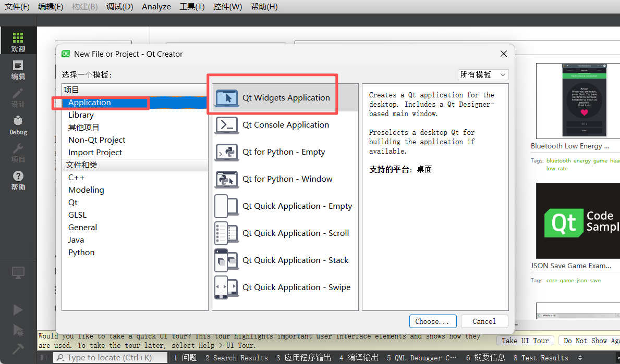Viewport: 620px width, 364px height.
Task: Click the kit selector monitor icon
Action: click(x=18, y=273)
